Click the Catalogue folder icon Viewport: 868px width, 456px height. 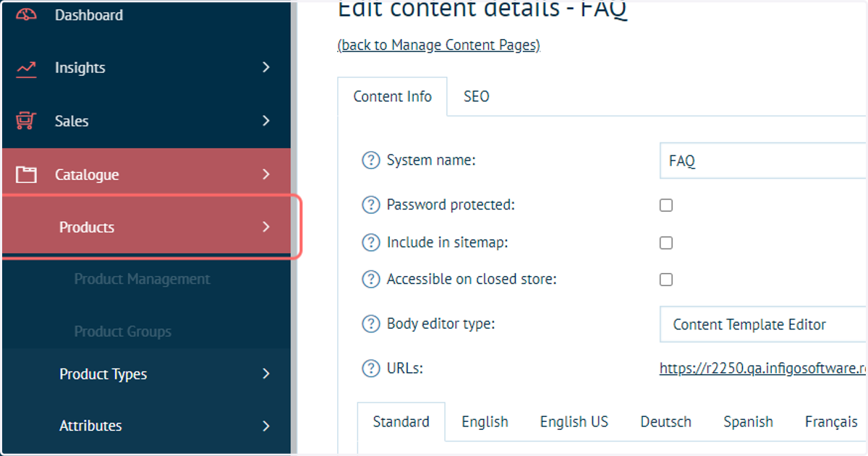26,174
